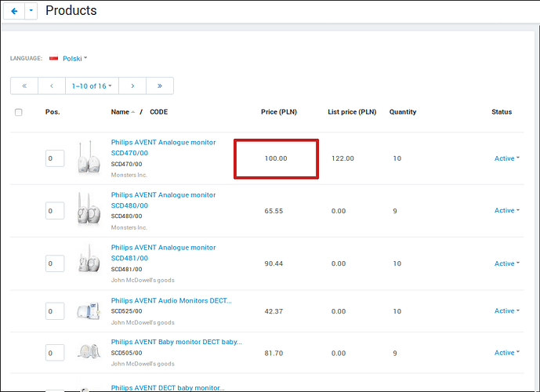Go to first page of products
Screen dimensions: 540x392
(24, 85)
